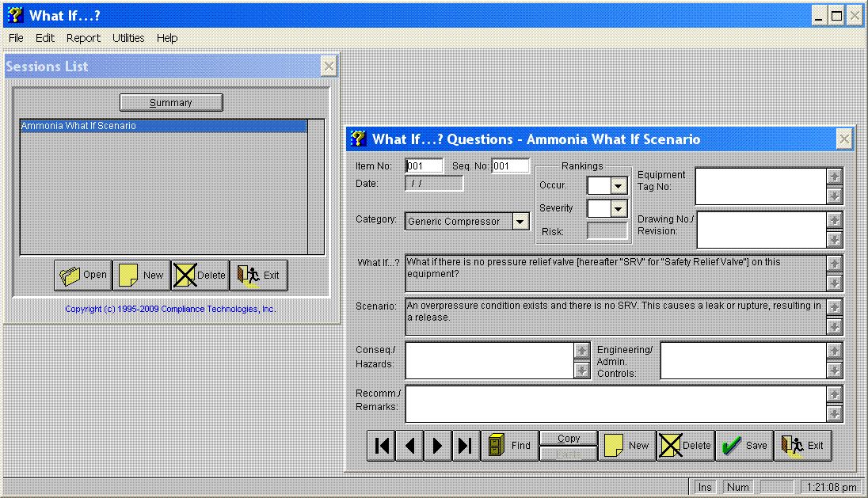Click the Equipment Tag No. field
Image resolution: width=868 pixels, height=498 pixels.
coord(760,186)
